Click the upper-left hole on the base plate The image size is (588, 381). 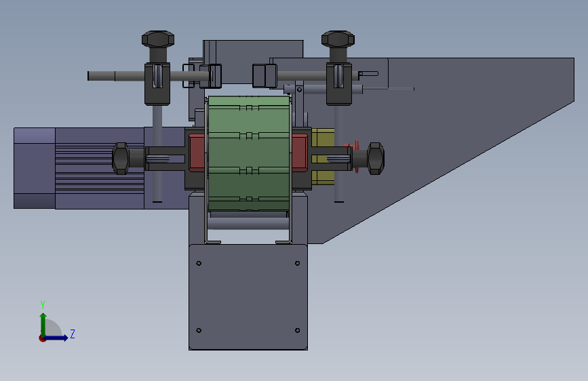click(x=199, y=263)
